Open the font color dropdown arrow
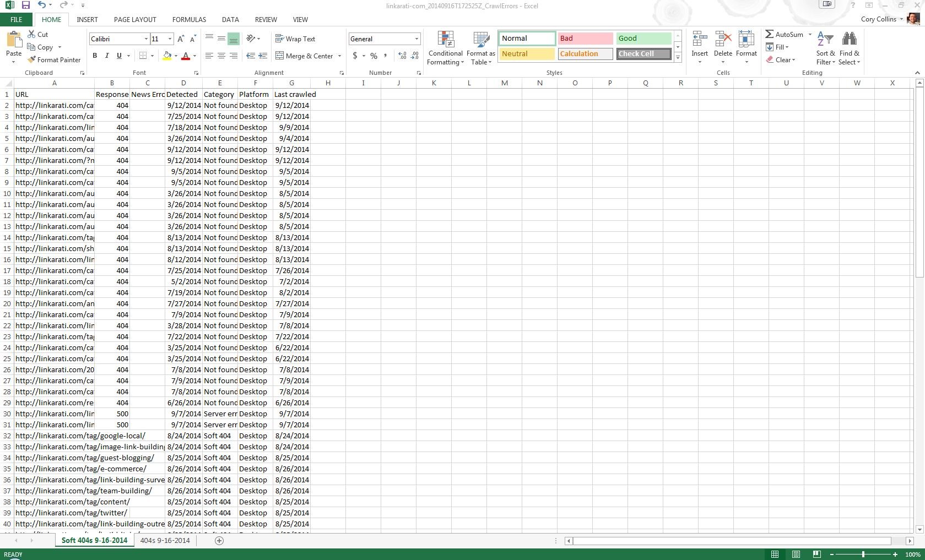This screenshot has height=560, width=925. [194, 56]
